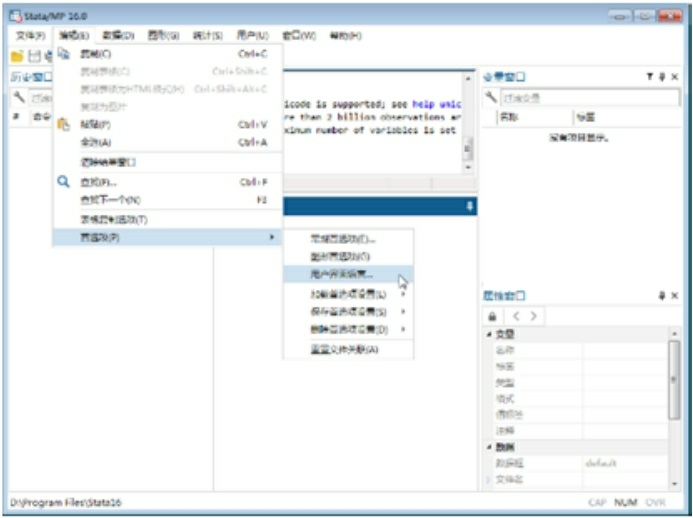The height and width of the screenshot is (518, 693).
Task: Choose the table copy options (T) entry
Action: (168, 220)
